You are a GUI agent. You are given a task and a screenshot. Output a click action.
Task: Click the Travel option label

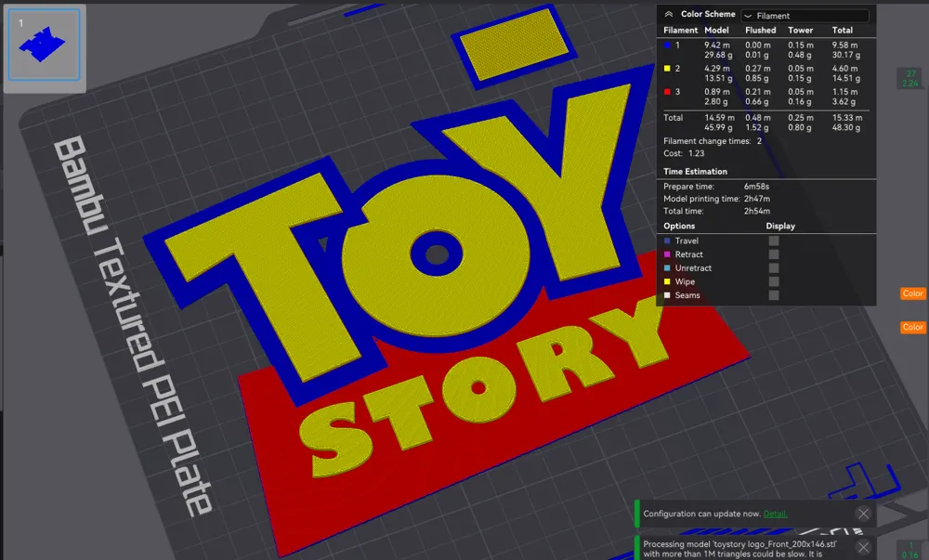tap(687, 241)
